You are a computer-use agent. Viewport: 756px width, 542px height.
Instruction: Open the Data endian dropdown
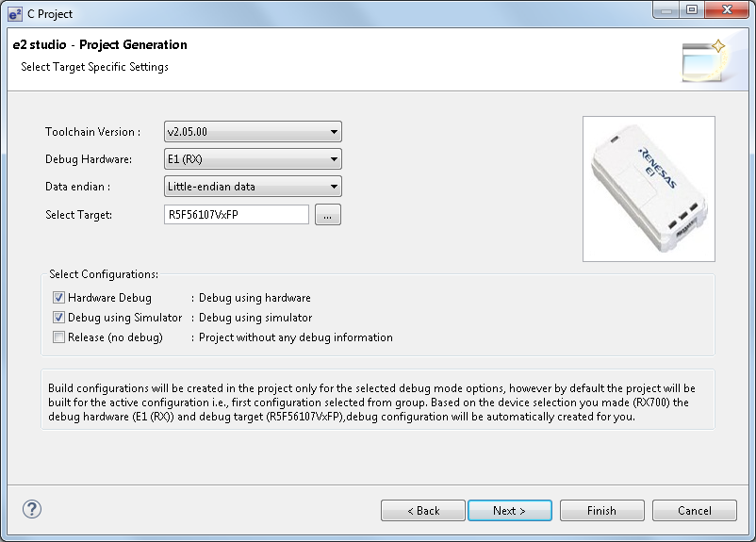(253, 187)
